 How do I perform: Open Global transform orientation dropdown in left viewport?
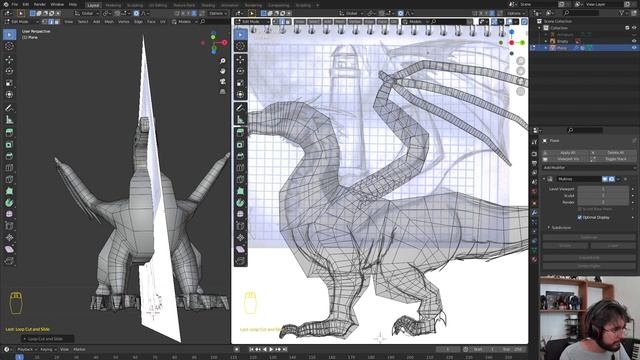[86, 13]
